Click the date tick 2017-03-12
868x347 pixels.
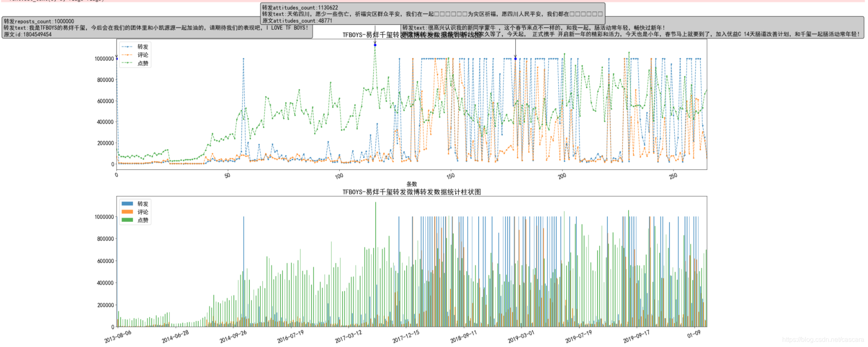pyautogui.click(x=349, y=337)
